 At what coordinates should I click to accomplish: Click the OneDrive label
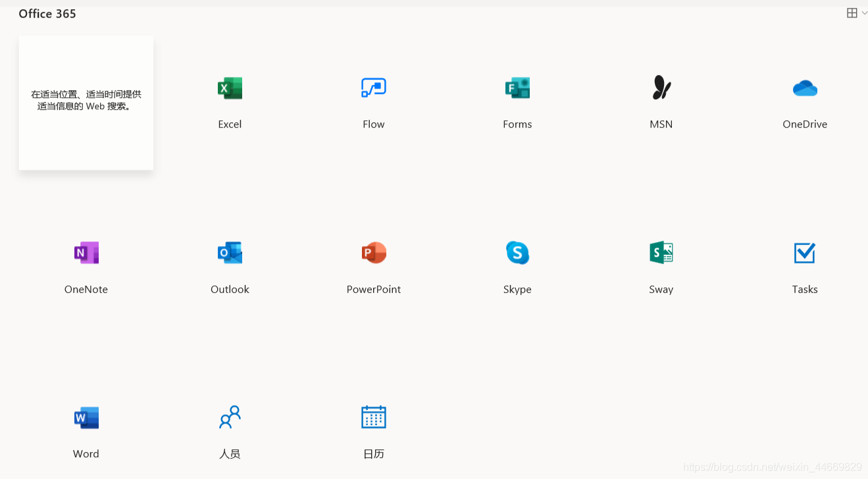805,124
